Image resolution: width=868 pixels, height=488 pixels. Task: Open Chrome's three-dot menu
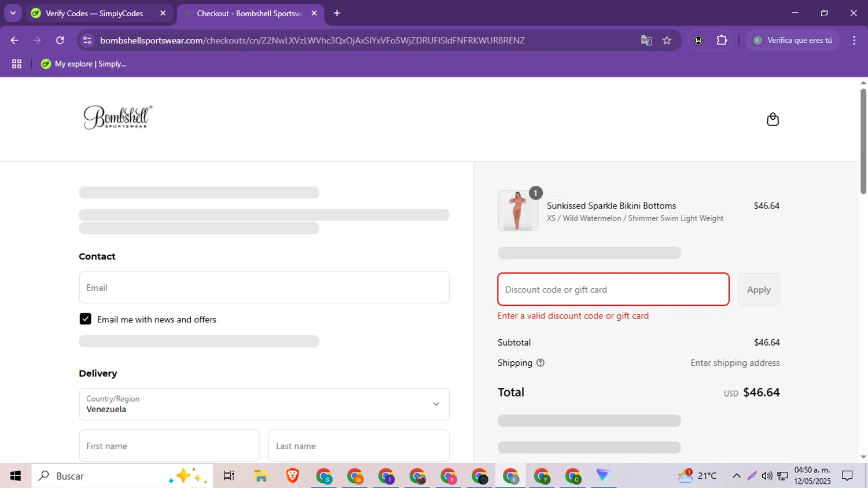pyautogui.click(x=854, y=41)
